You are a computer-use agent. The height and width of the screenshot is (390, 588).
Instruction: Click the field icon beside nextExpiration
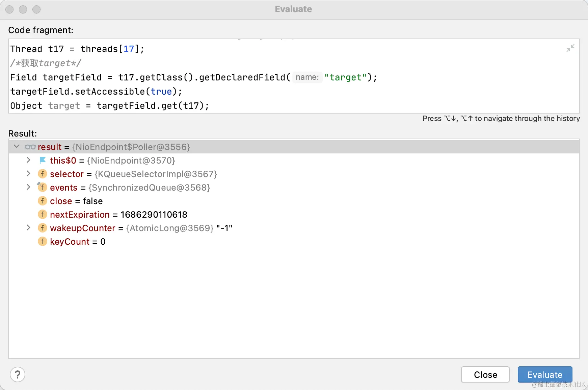point(42,214)
